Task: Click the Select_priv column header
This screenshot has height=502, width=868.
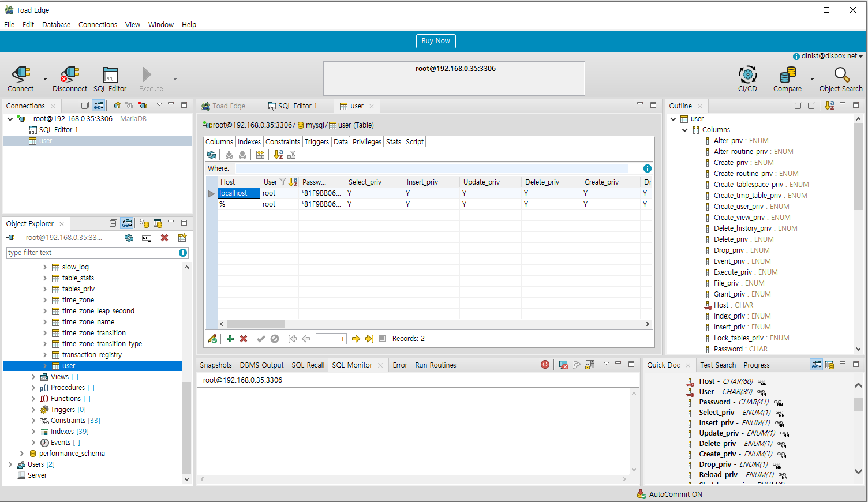Action: coord(373,182)
